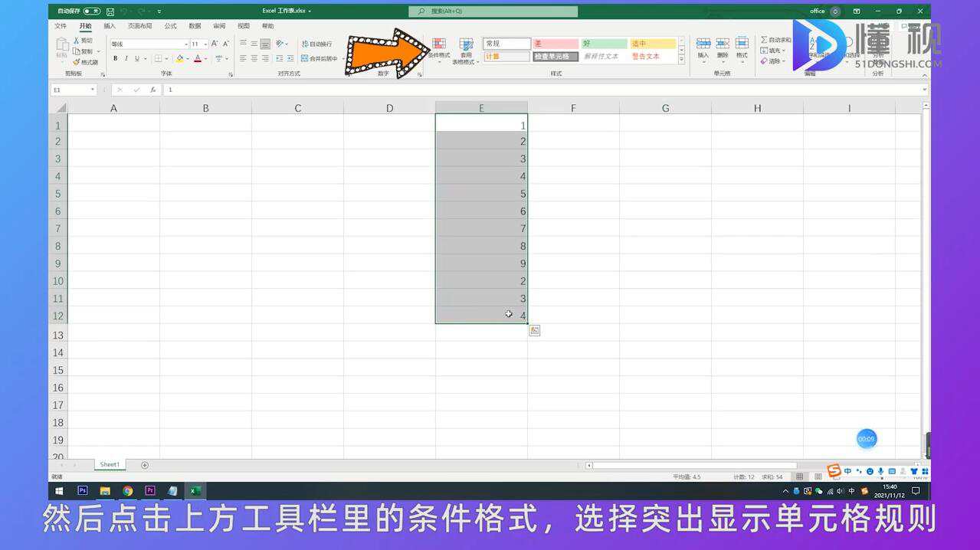The image size is (980, 550).
Task: Click the quick analysis icon below E12
Action: 535,330
